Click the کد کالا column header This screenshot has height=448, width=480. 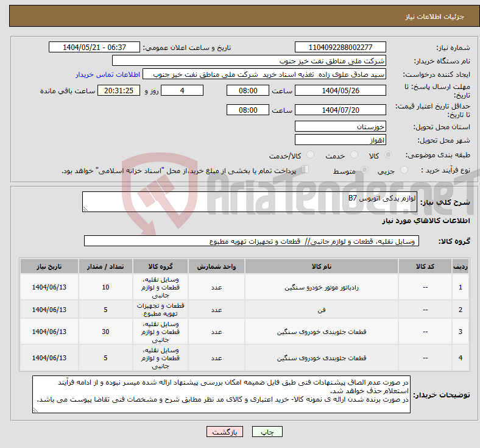425,266
